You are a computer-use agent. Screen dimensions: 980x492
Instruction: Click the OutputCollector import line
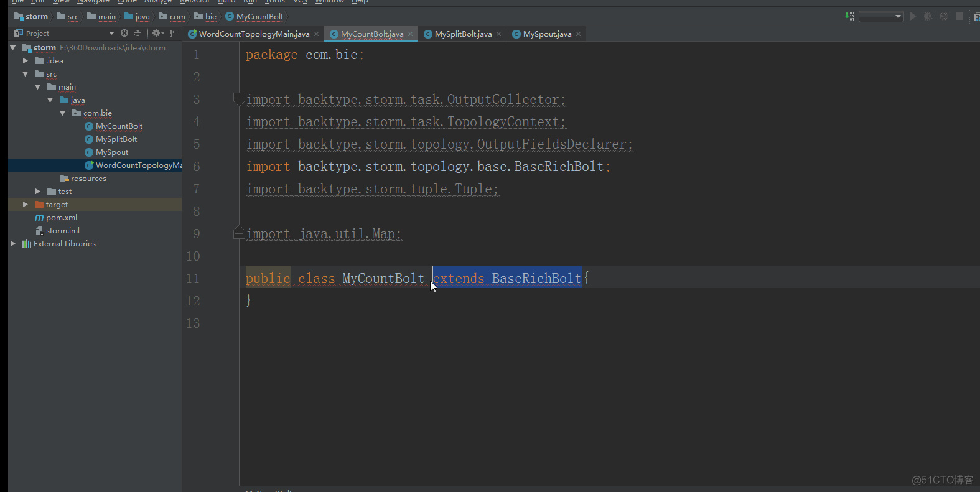406,100
